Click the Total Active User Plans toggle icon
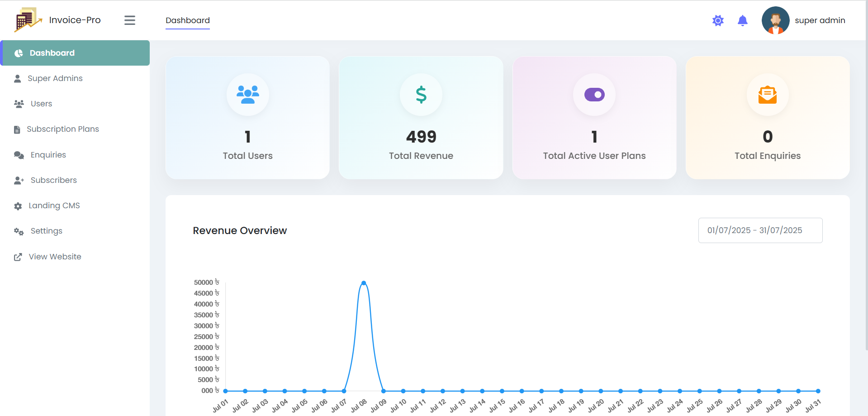Image resolution: width=868 pixels, height=416 pixels. coord(594,95)
